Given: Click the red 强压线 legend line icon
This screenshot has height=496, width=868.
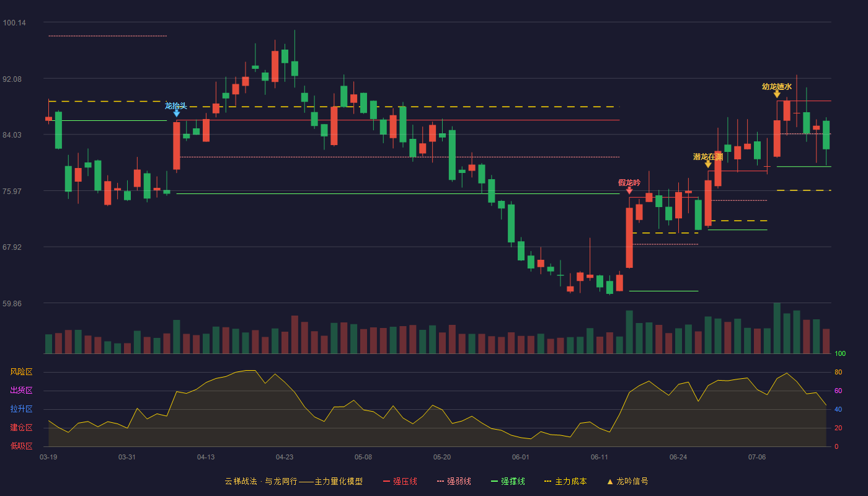Looking at the screenshot, I should click(386, 481).
